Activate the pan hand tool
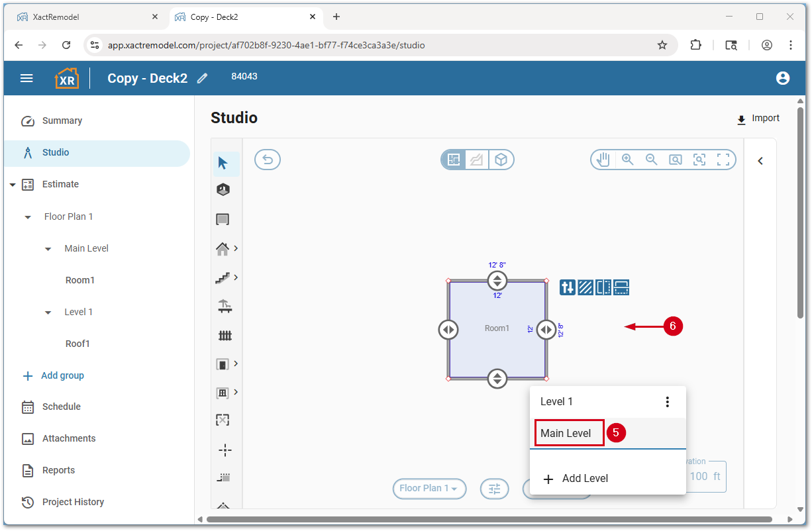Viewport: 812px width, 531px height. [x=603, y=160]
